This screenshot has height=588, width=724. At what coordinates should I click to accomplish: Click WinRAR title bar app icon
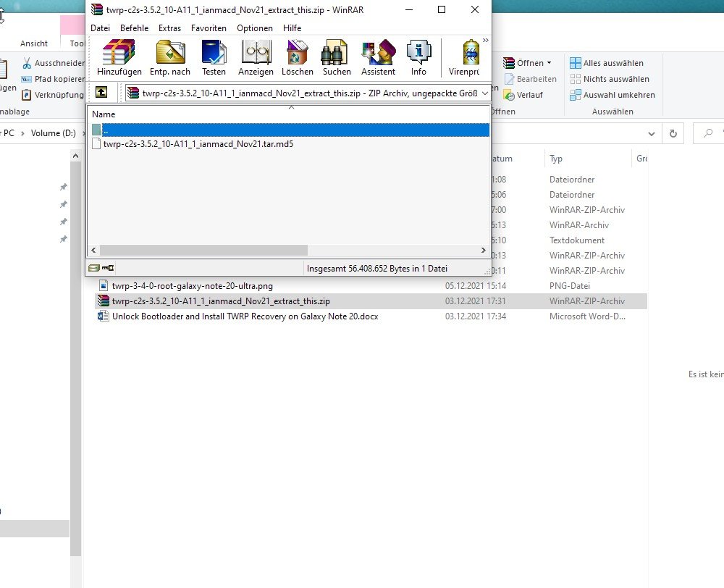coord(96,9)
